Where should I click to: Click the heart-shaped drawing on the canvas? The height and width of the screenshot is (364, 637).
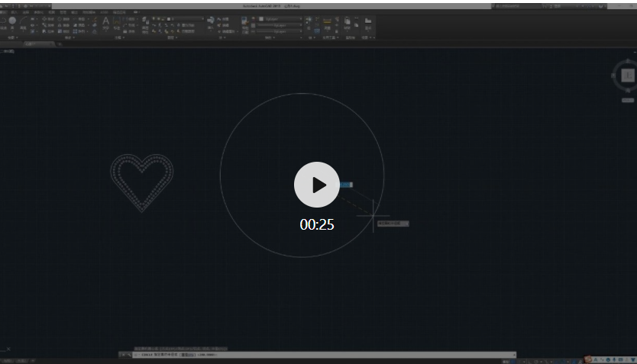pyautogui.click(x=142, y=182)
